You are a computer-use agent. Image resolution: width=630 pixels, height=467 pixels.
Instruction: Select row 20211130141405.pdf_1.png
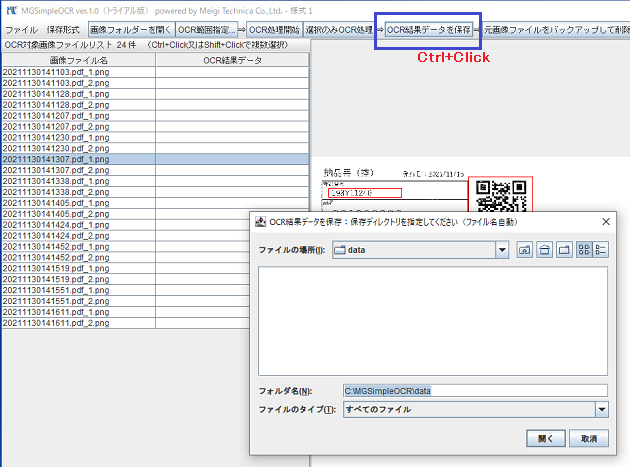(x=155, y=203)
